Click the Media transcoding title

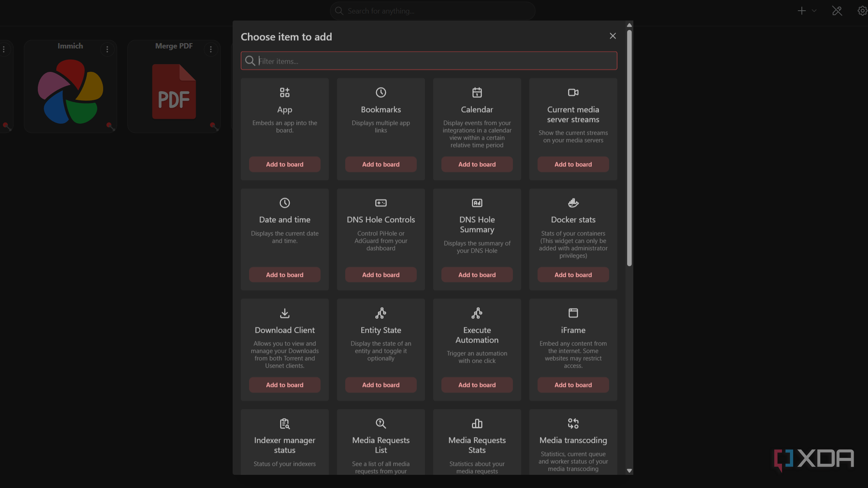tap(573, 440)
